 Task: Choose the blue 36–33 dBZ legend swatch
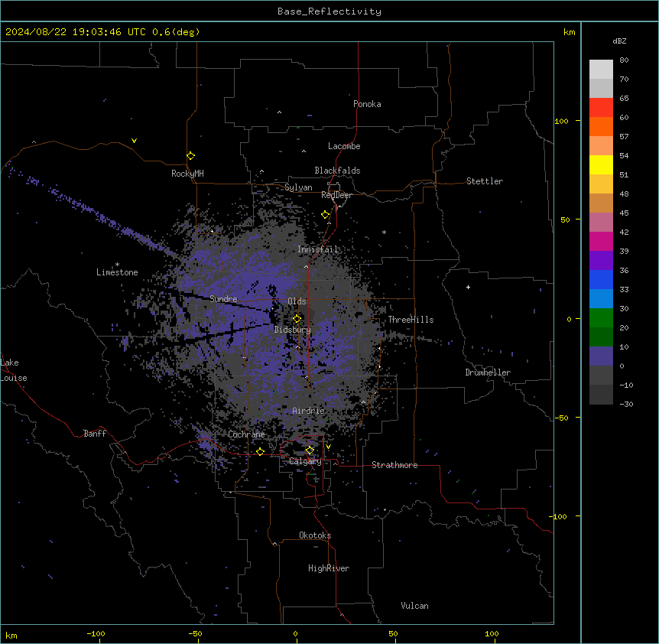pyautogui.click(x=601, y=279)
